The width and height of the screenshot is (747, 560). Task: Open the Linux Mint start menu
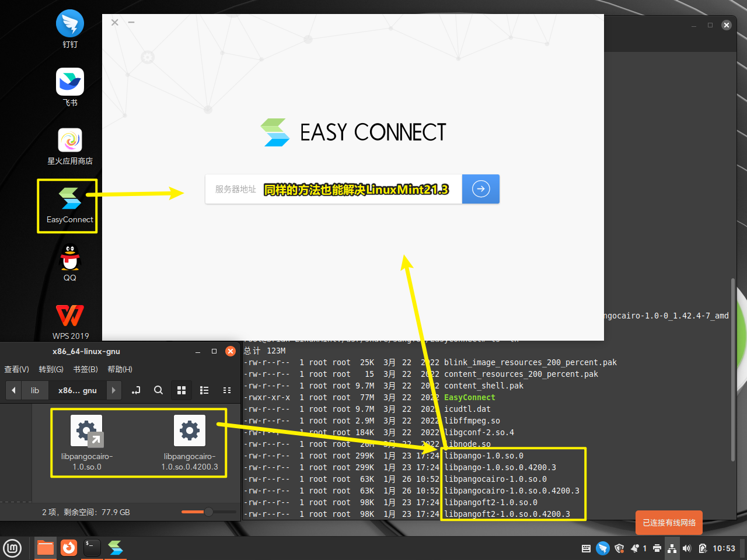12,548
